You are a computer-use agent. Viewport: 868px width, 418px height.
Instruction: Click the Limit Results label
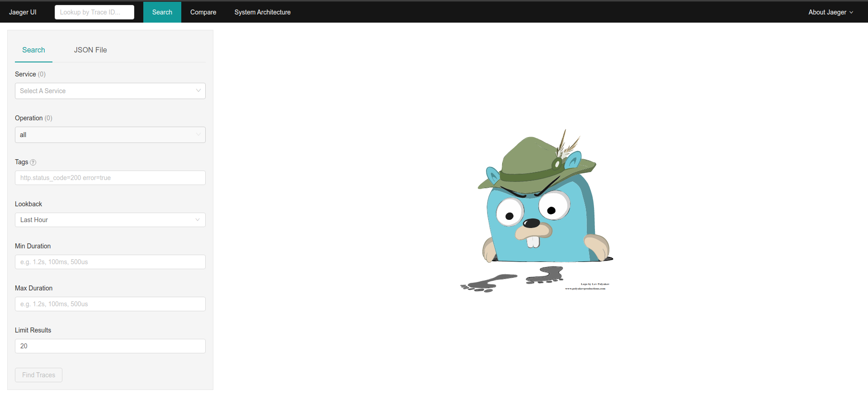click(33, 330)
